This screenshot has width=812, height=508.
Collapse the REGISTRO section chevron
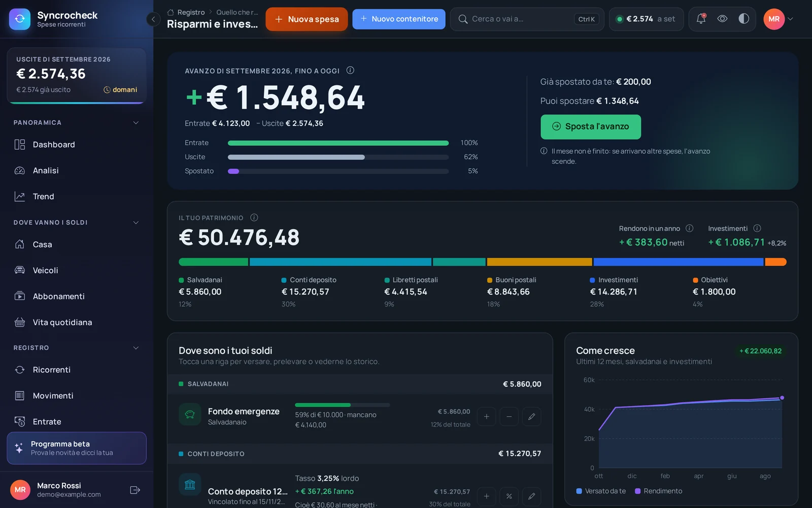(136, 348)
